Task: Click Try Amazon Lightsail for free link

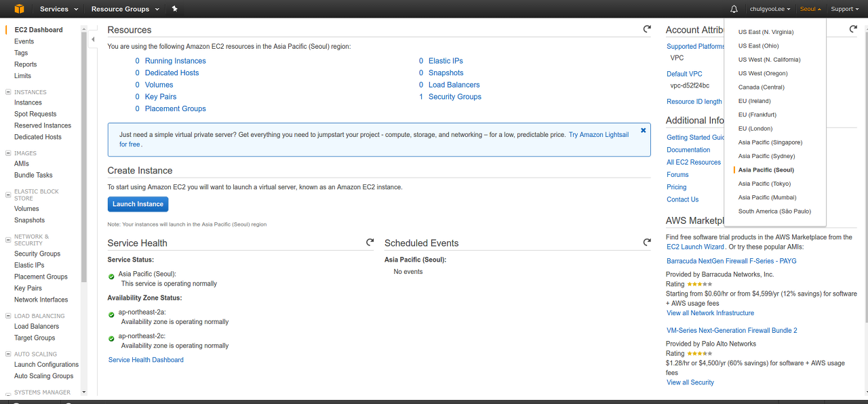Action: 599,135
